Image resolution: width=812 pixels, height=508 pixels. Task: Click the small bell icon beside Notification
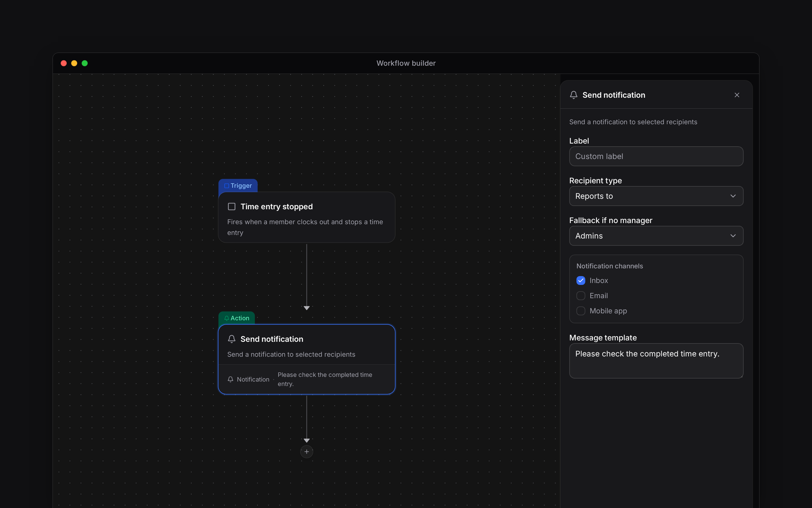[x=230, y=379]
